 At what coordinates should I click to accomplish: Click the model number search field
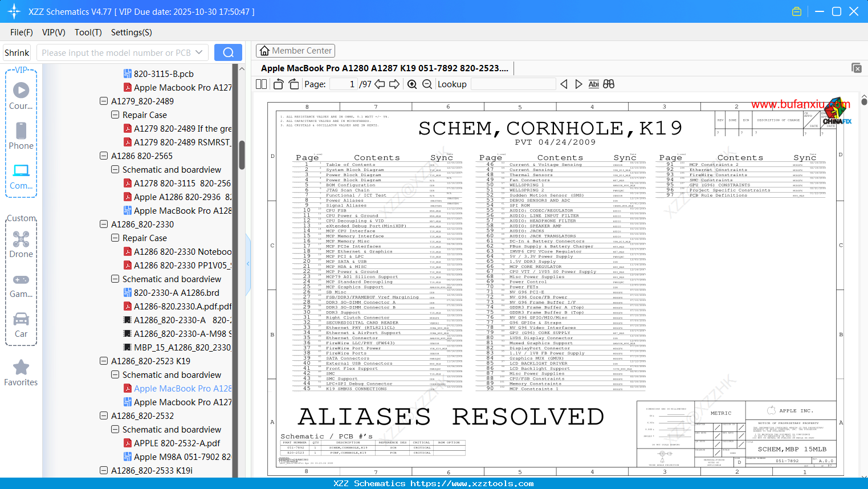pos(116,52)
